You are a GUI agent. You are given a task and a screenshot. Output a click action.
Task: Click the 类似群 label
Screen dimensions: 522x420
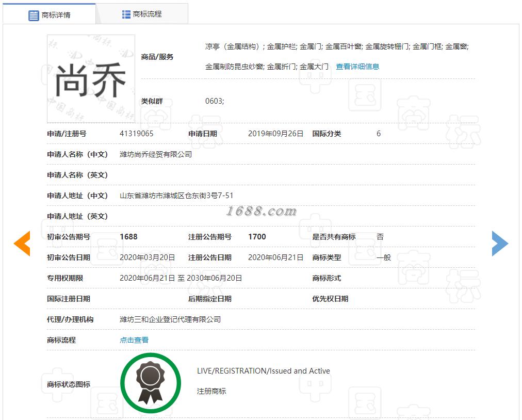152,101
